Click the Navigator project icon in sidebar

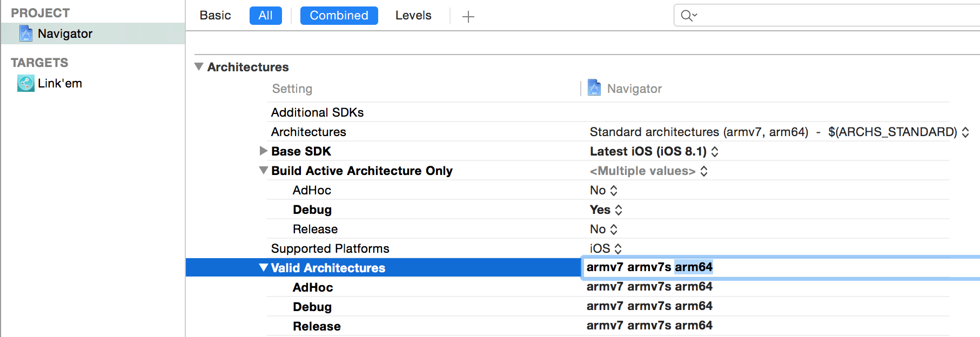pyautogui.click(x=26, y=33)
